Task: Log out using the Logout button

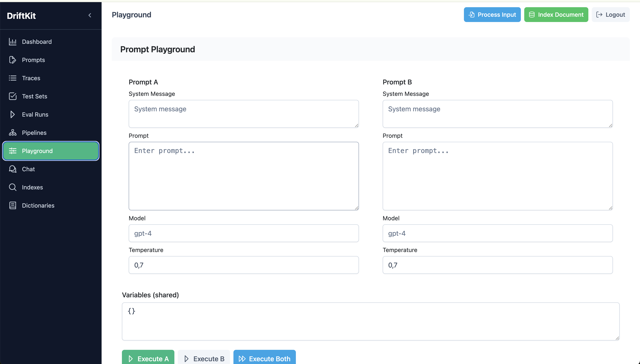Action: (x=611, y=15)
